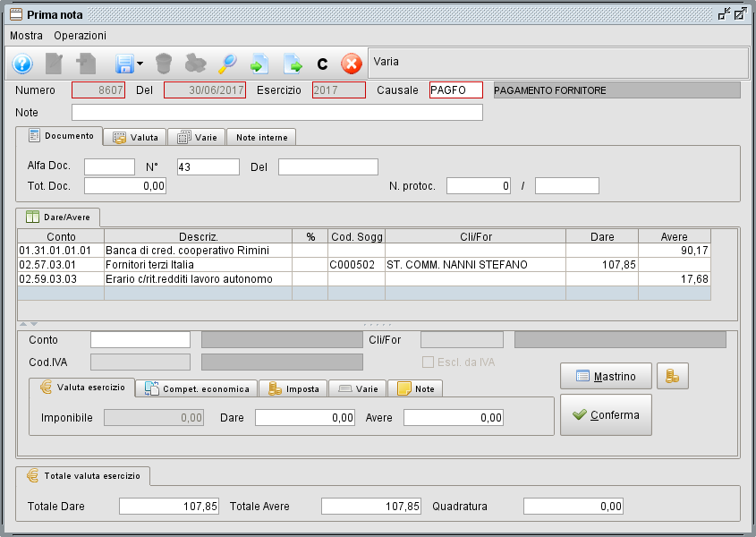Image resolution: width=756 pixels, height=537 pixels.
Task: Click the black letter C toolbar icon
Action: tap(322, 64)
